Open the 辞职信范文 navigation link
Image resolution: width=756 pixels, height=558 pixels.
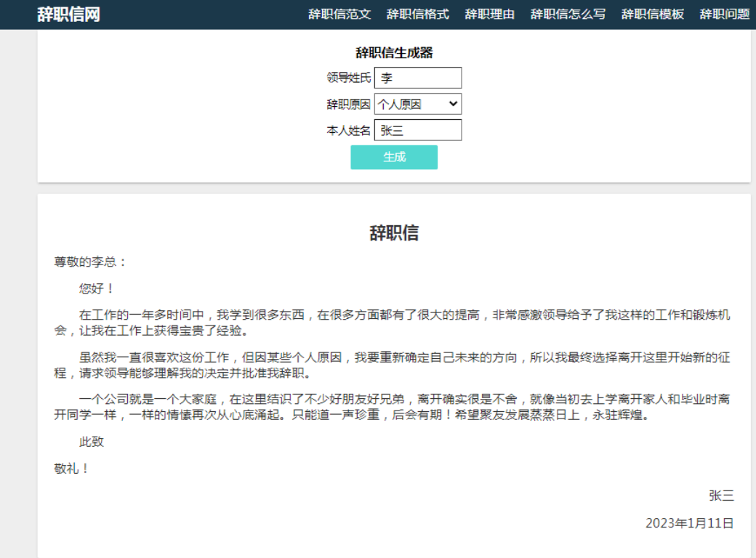click(x=339, y=15)
